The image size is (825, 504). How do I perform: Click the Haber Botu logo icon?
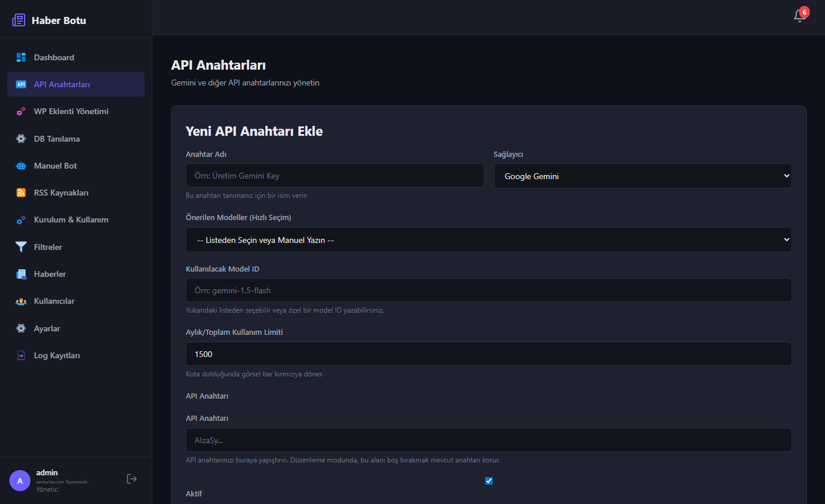click(x=19, y=20)
